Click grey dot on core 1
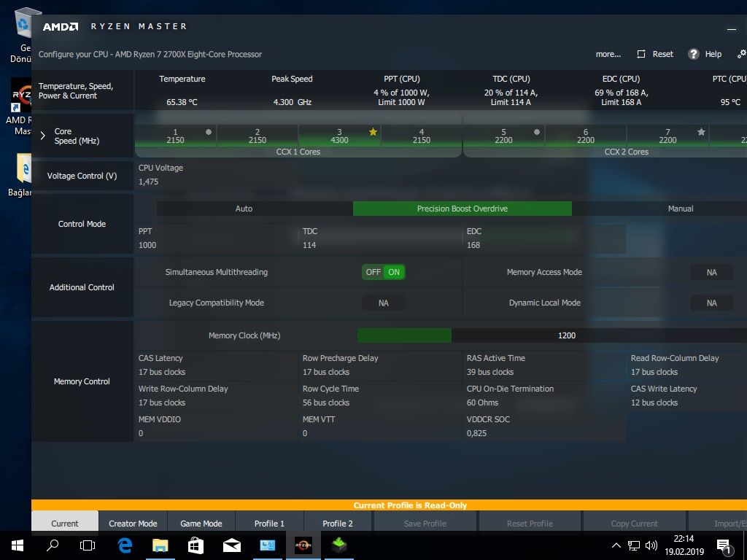Viewport: 747px width, 560px height. 209,132
